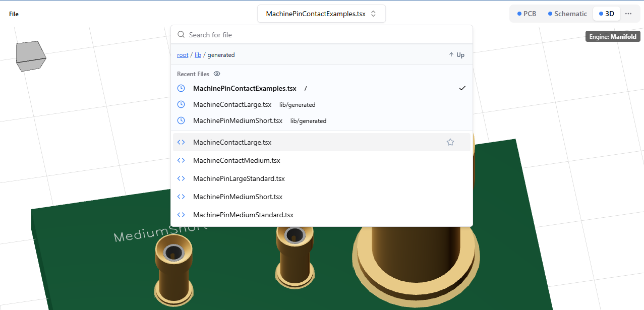The height and width of the screenshot is (310, 644).
Task: Toggle the Recent Files eye icon
Action: [x=217, y=74]
